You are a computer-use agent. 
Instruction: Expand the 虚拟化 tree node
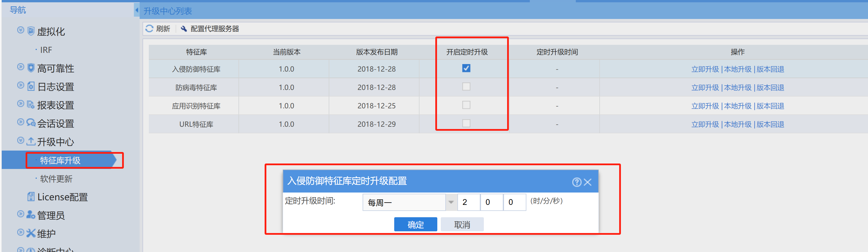click(x=21, y=30)
